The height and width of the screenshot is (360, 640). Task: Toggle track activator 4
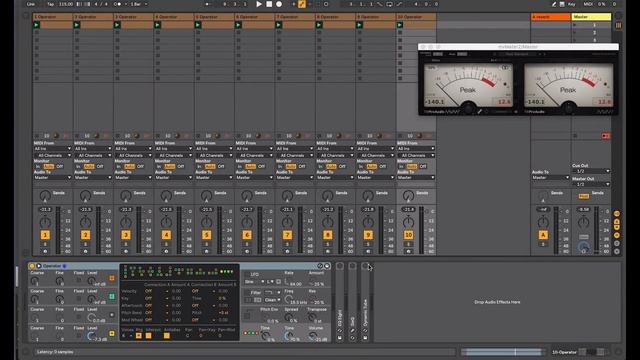pyautogui.click(x=166, y=235)
